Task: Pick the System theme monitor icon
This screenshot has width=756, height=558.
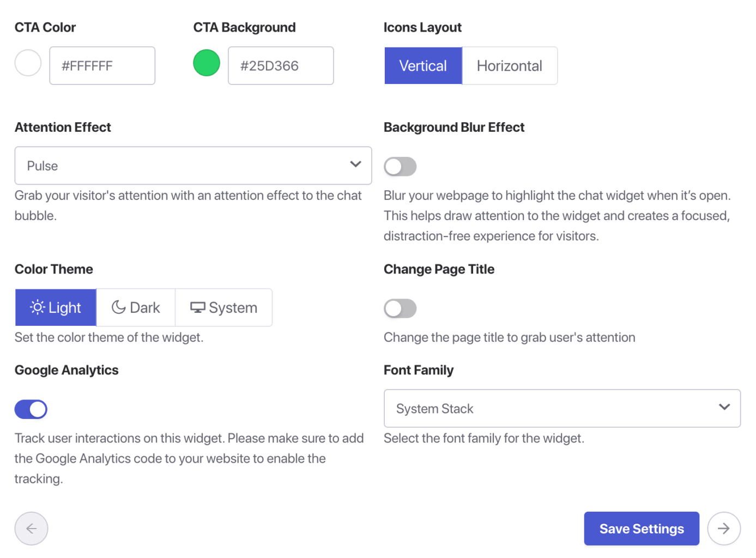Action: point(197,308)
